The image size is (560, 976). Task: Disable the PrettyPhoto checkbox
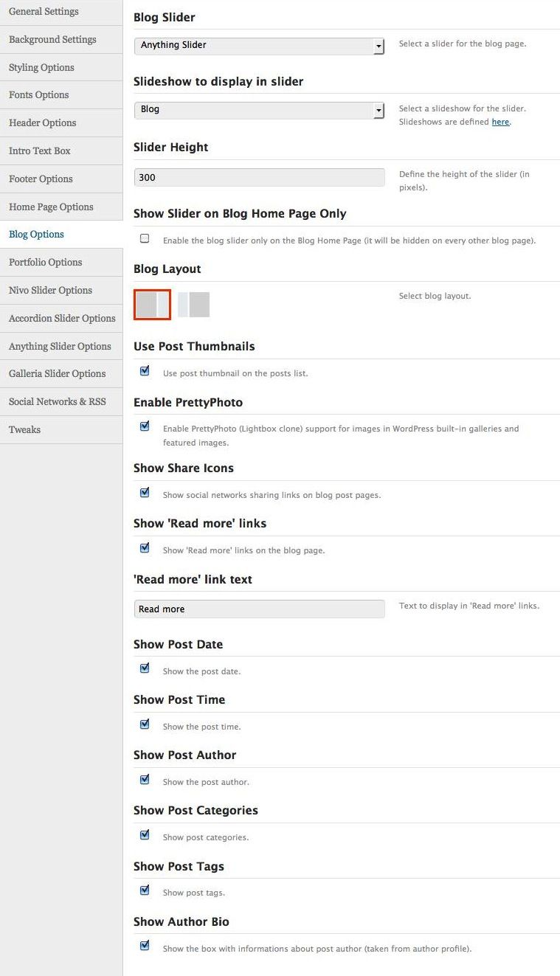pos(145,426)
